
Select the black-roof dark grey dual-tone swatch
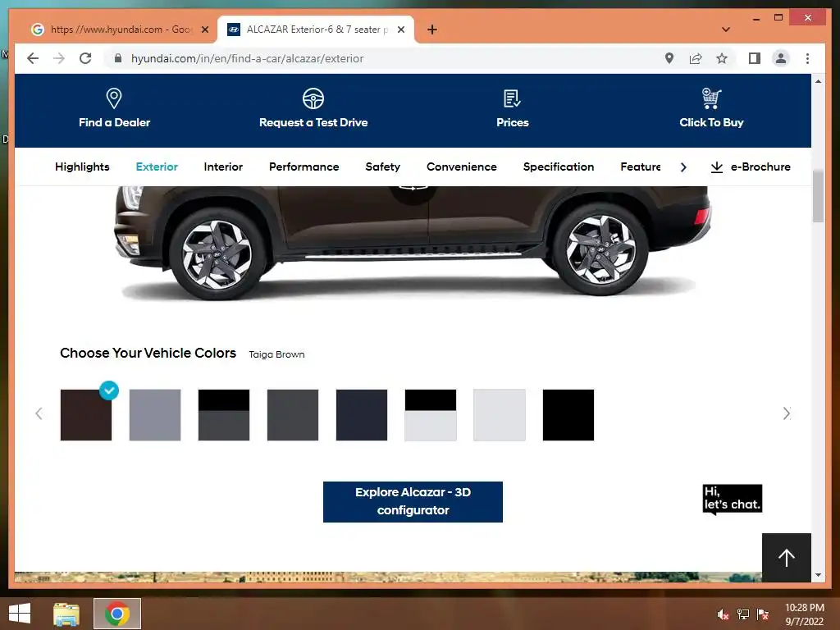tap(223, 414)
